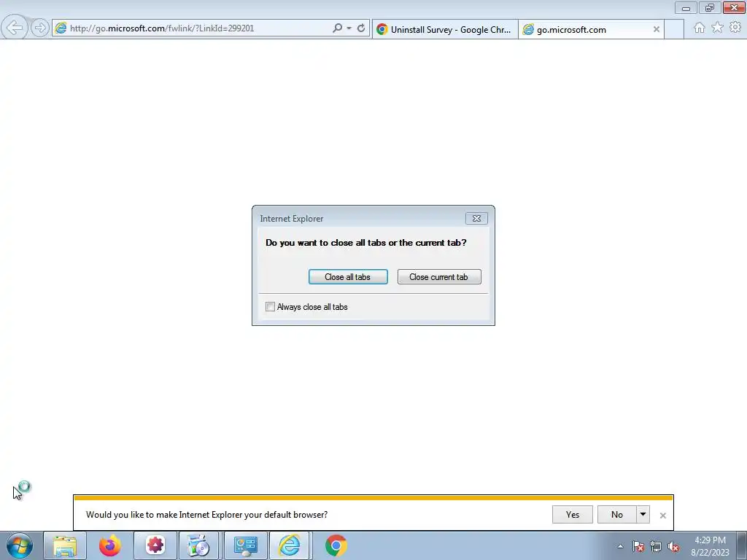The image size is (747, 560).
Task: Open Action Center flag icon
Action: point(638,547)
